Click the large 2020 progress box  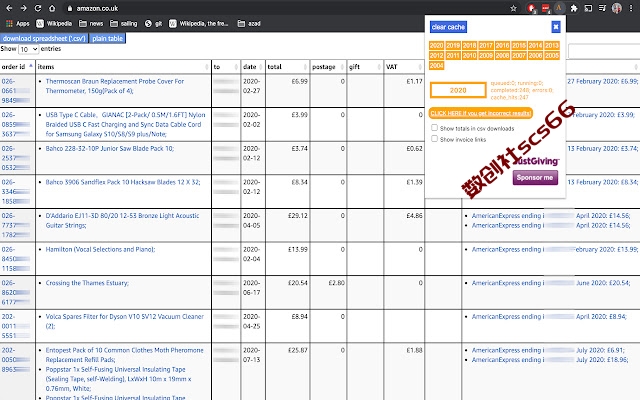point(458,90)
